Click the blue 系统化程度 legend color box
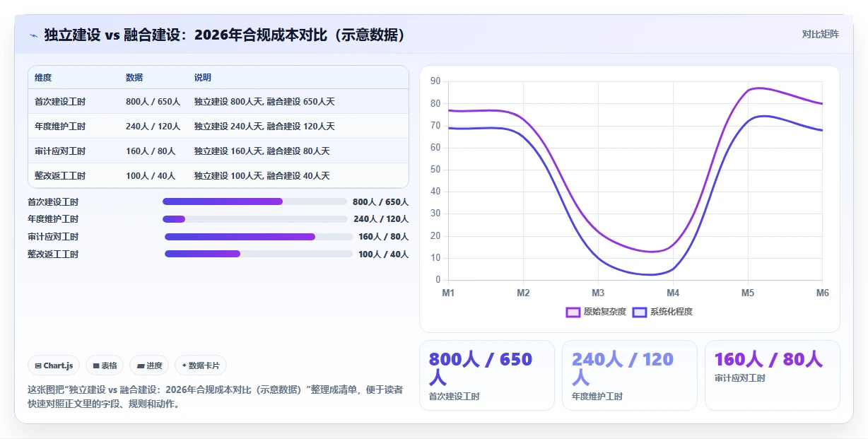Image resolution: width=868 pixels, height=439 pixels. [640, 312]
